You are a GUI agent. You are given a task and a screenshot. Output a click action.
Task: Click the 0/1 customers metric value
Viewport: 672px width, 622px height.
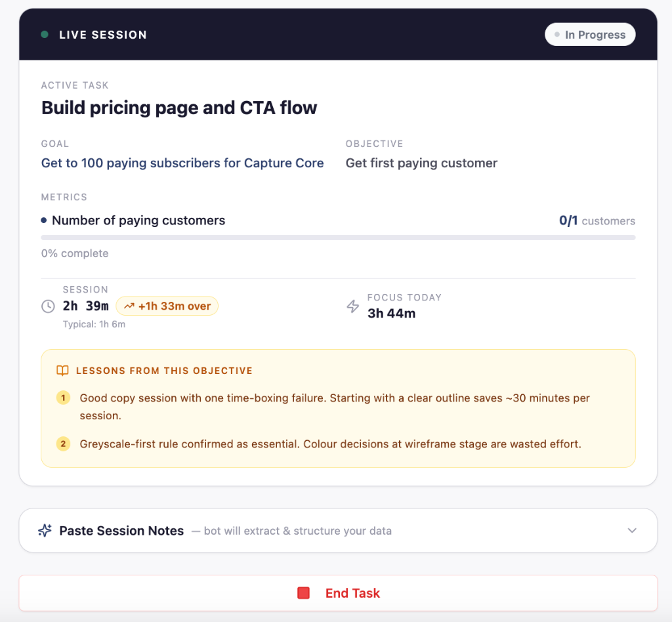(597, 220)
